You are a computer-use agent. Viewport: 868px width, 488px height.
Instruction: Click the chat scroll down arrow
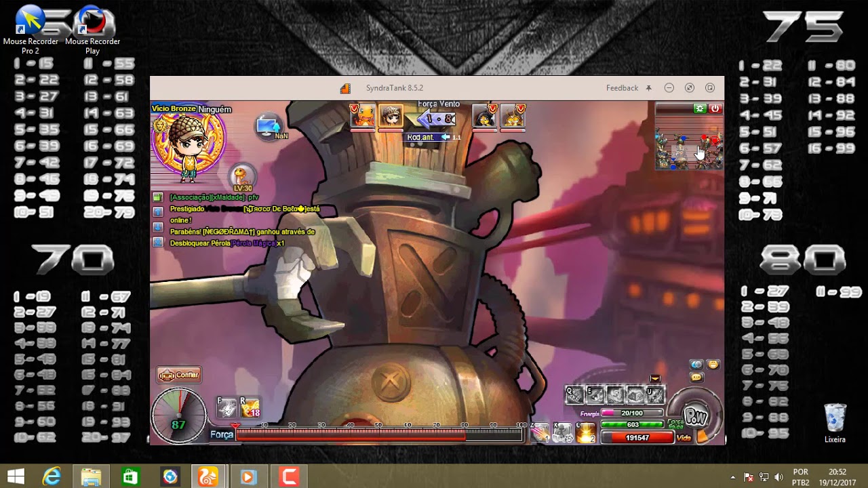click(158, 227)
